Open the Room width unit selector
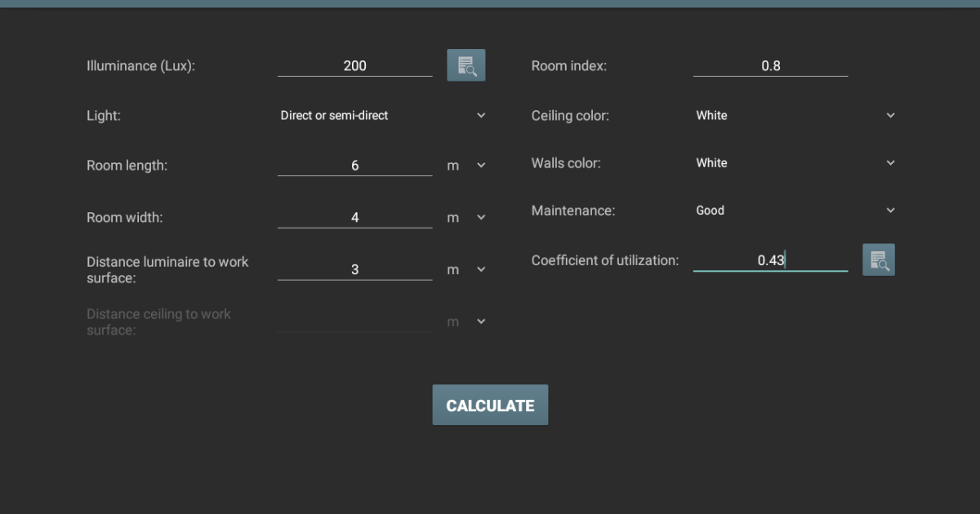This screenshot has height=514, width=980. click(480, 217)
